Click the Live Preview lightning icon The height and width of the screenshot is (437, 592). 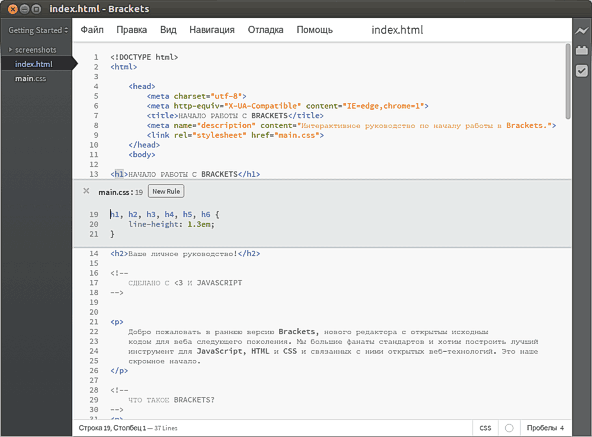pos(581,31)
